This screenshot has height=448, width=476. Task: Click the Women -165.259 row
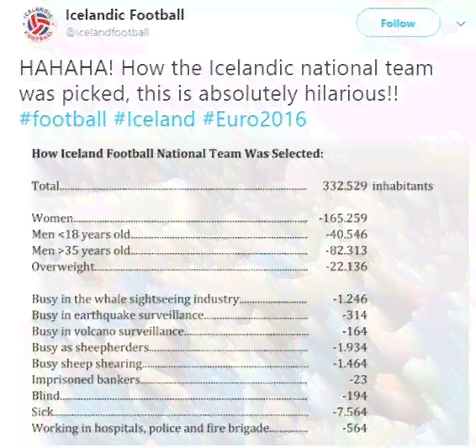click(x=199, y=218)
